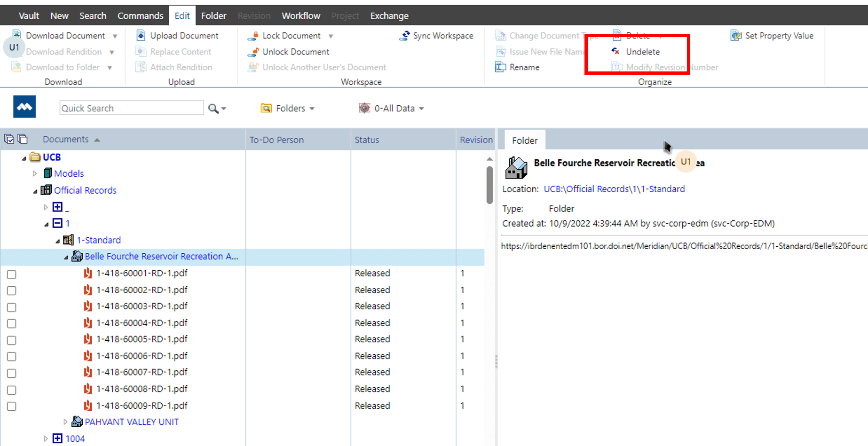The height and width of the screenshot is (446, 868).
Task: Sort documents by the Documents column header
Action: click(66, 139)
